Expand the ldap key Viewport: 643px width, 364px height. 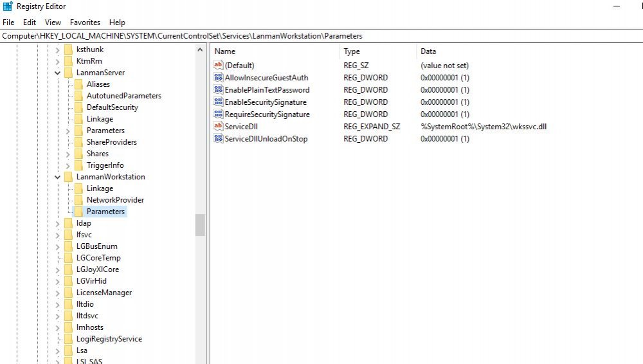(57, 223)
